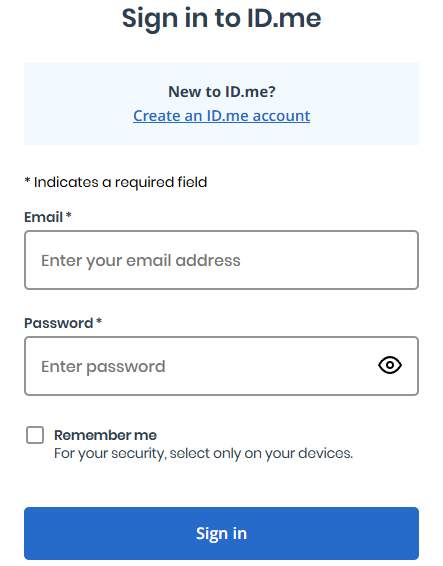This screenshot has height=566, width=443.
Task: Click the blue Sign in button
Action: (x=221, y=533)
